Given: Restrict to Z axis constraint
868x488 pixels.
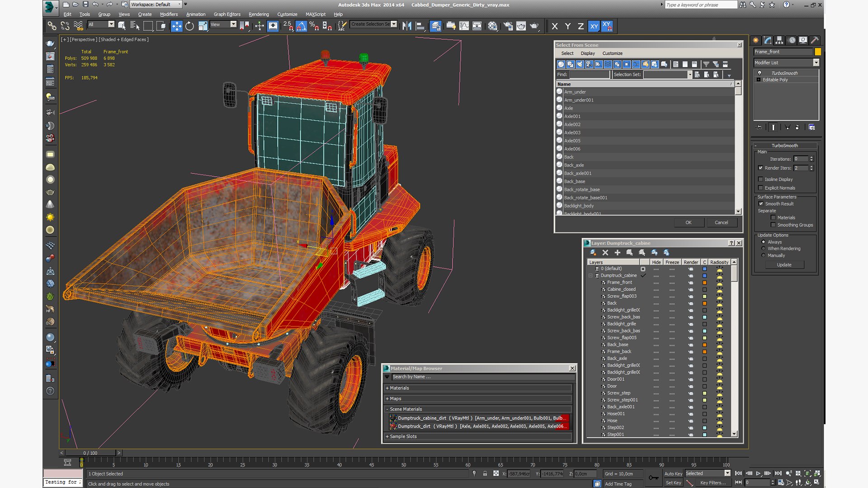Looking at the screenshot, I should click(580, 26).
